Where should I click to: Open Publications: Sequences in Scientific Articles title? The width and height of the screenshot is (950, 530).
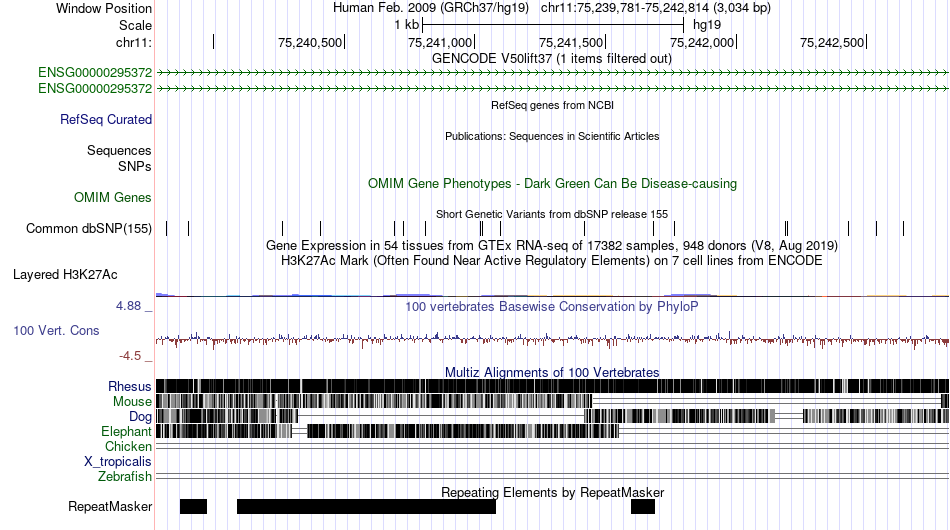pos(552,136)
